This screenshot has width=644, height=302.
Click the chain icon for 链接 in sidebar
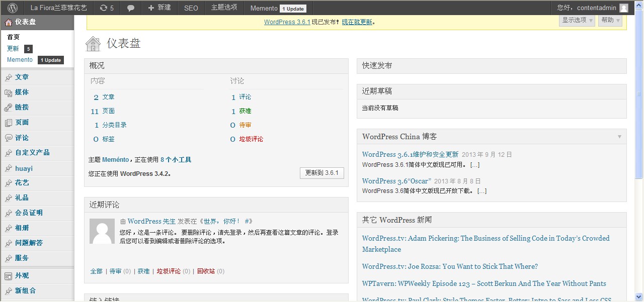(x=8, y=108)
